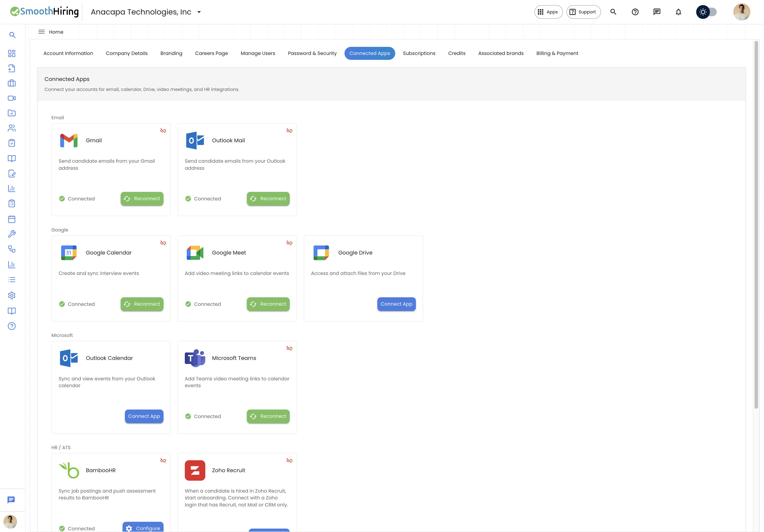
Task: Open the sidebar wrench tools icon
Action: coord(12,234)
